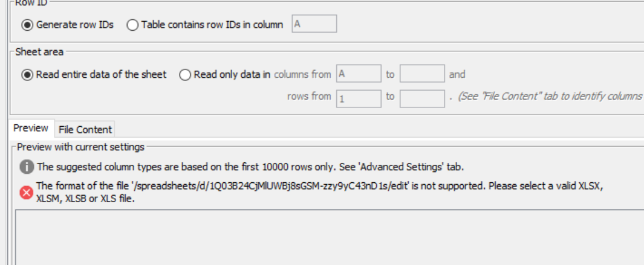Click the Advanced Settings info message text
The height and width of the screenshot is (265, 644).
(250, 167)
